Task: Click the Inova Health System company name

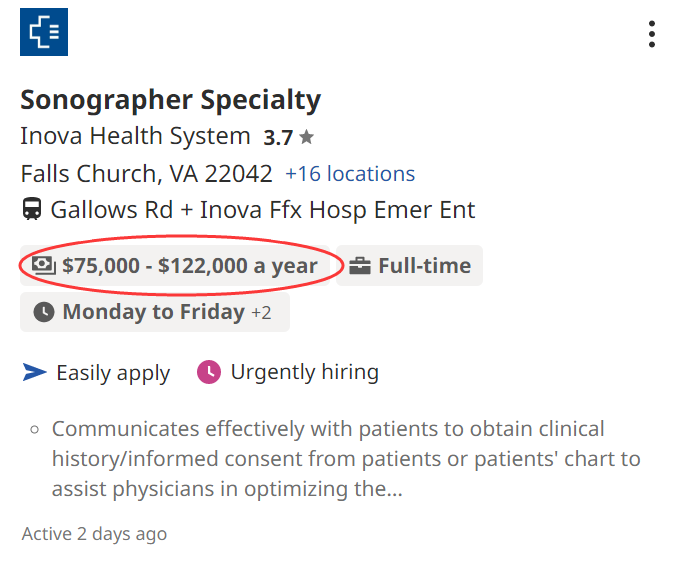Action: point(136,136)
